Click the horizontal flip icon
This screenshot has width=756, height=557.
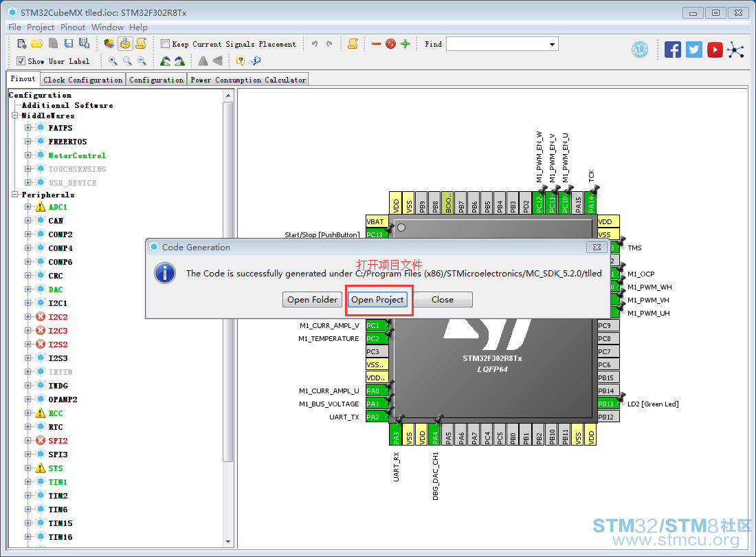tap(203, 61)
